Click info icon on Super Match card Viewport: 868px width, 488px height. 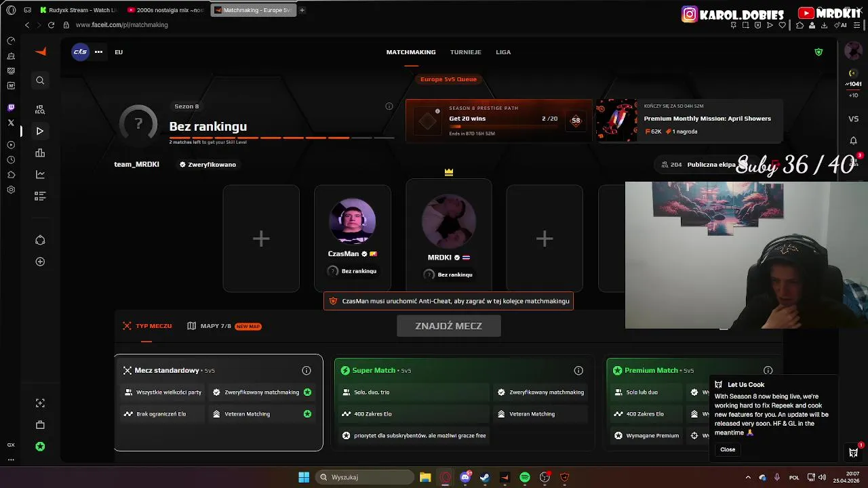click(578, 371)
